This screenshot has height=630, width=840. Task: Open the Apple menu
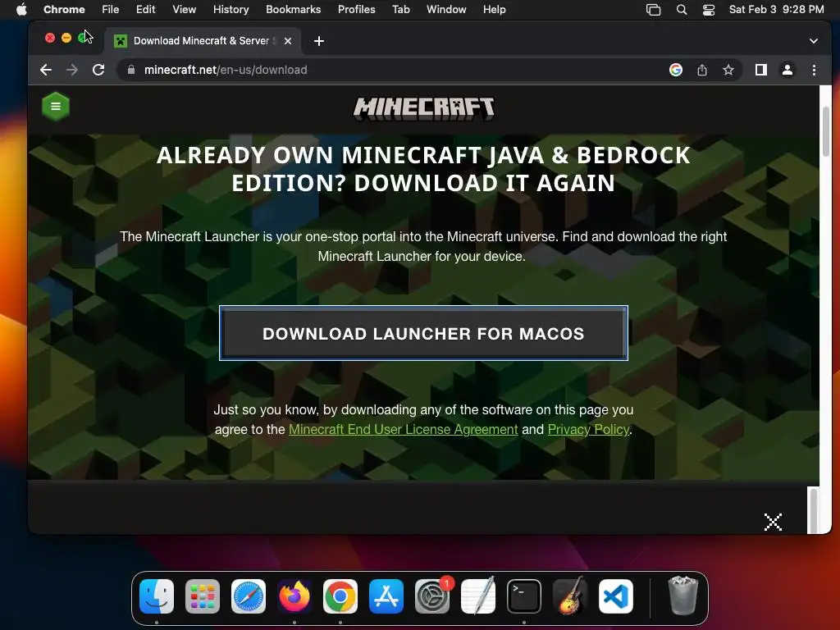21,10
